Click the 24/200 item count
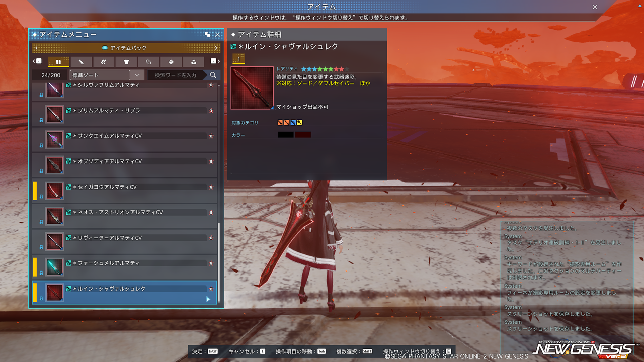This screenshot has width=644, height=362. 50,75
